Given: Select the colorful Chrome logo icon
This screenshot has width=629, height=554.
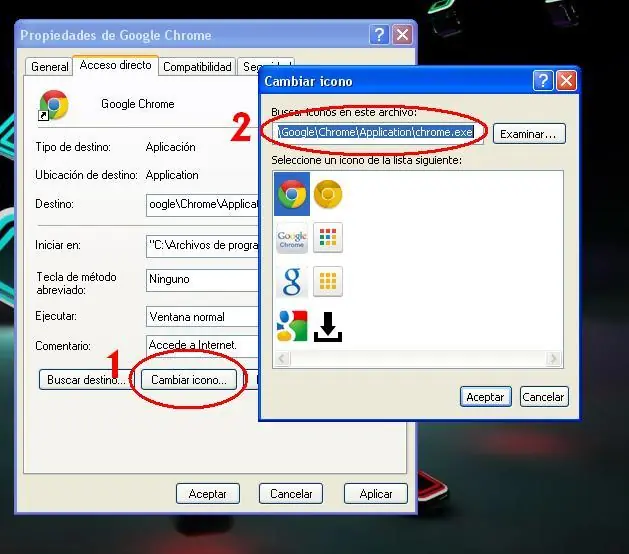Looking at the screenshot, I should 292,194.
